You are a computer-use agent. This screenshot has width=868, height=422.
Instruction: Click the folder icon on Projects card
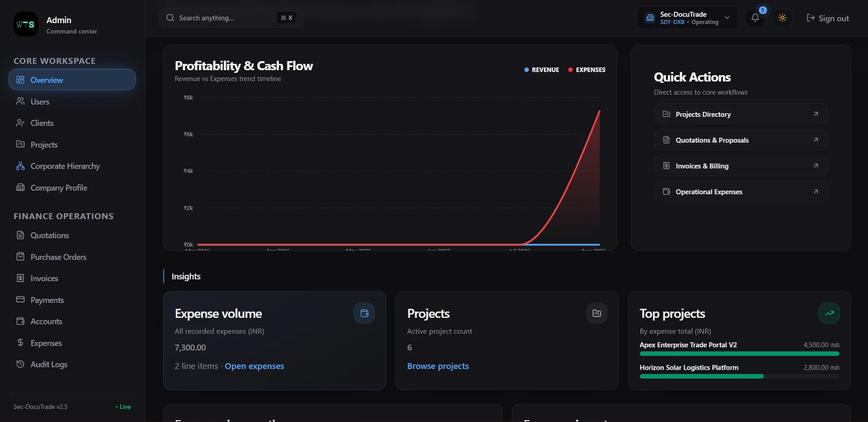point(597,313)
